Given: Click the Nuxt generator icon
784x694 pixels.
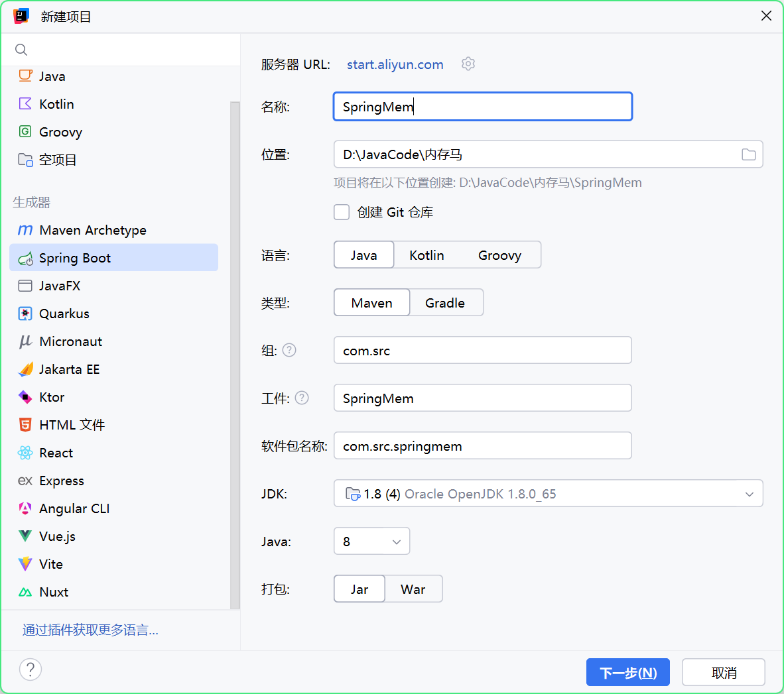Looking at the screenshot, I should pyautogui.click(x=25, y=592).
